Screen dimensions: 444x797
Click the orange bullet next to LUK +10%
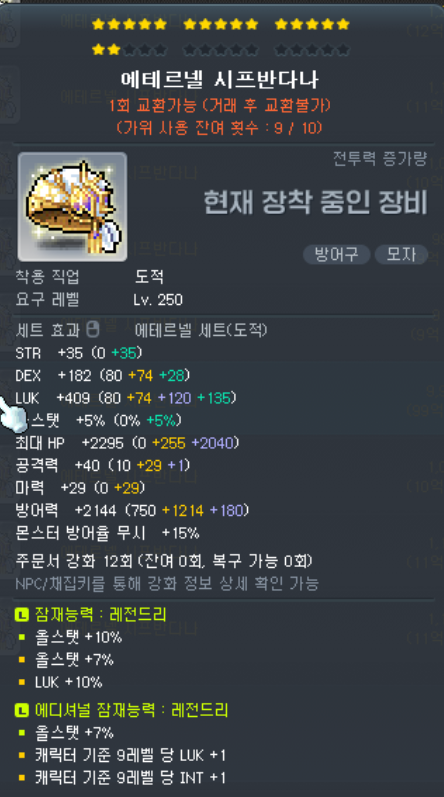point(22,682)
